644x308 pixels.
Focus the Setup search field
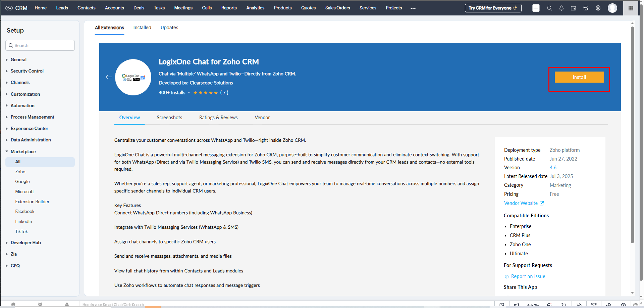(40, 45)
